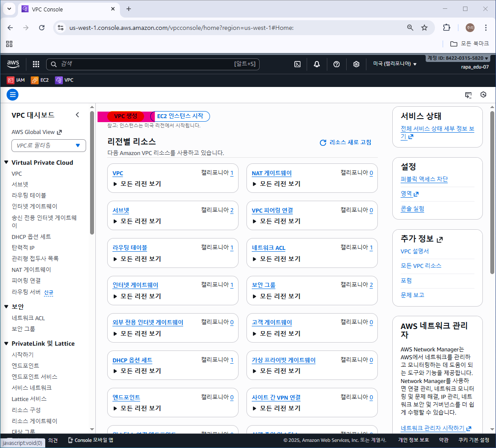Open the VPC 설명서 link
The width and height of the screenshot is (496, 448).
415,251
